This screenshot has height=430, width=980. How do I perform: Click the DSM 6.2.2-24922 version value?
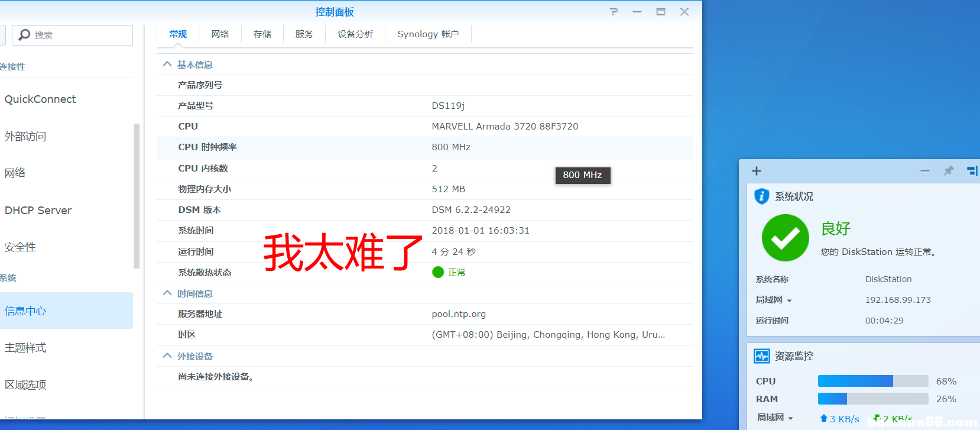(471, 210)
